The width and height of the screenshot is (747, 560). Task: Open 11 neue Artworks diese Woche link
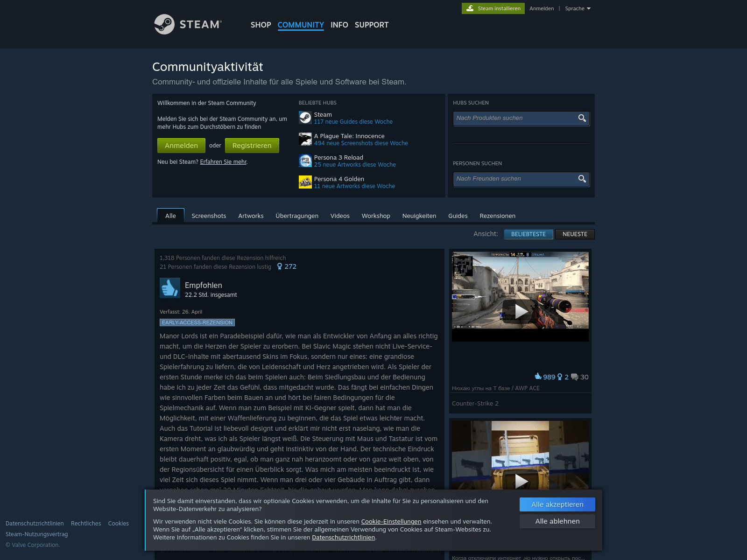(x=354, y=186)
